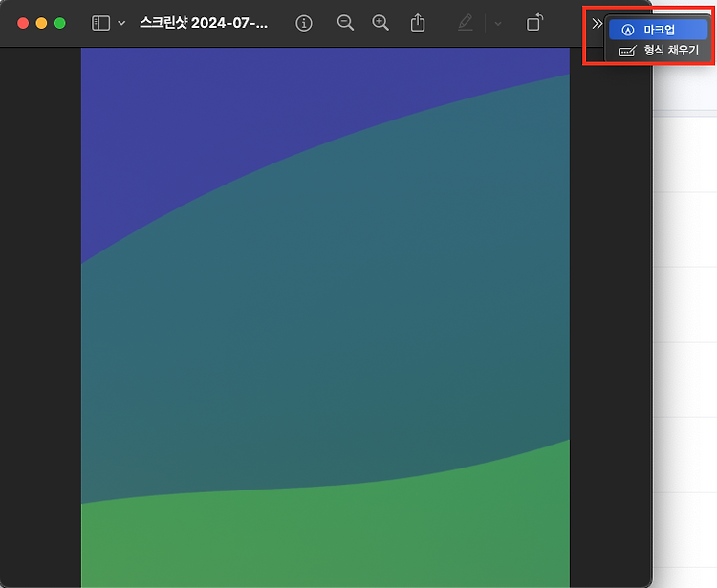The height and width of the screenshot is (588, 717).
Task: Choose 마크업 from the overflow menu
Action: tap(658, 30)
